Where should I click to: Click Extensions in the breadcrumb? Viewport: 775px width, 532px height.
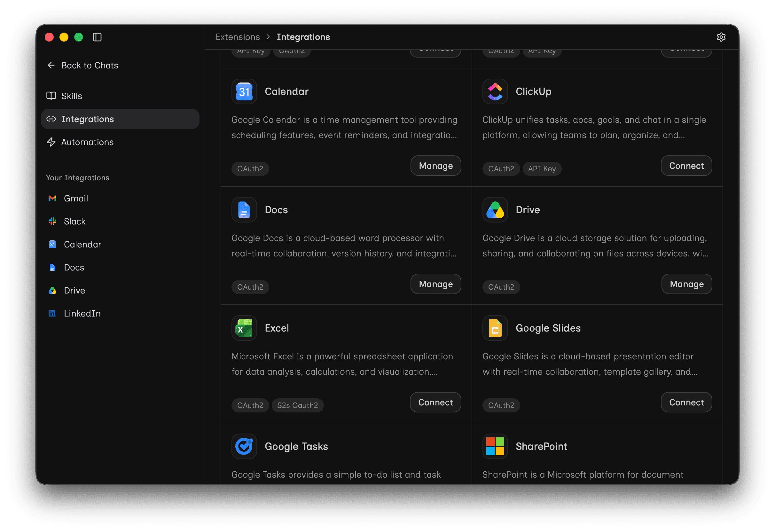[238, 37]
